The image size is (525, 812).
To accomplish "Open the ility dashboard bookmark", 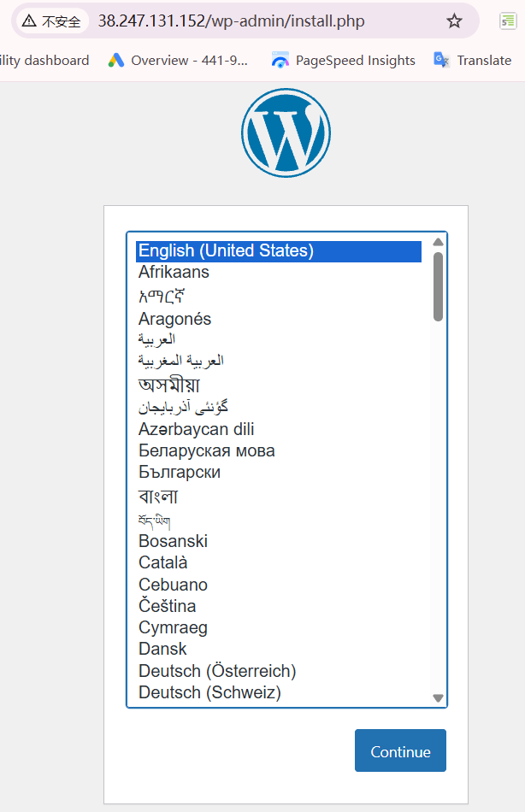I will tap(44, 61).
